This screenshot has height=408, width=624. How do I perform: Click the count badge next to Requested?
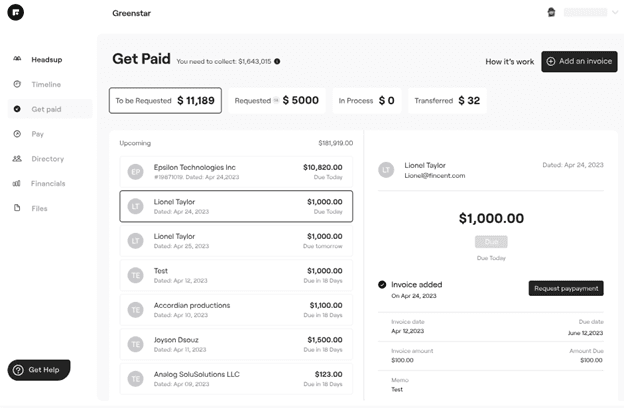pyautogui.click(x=276, y=101)
